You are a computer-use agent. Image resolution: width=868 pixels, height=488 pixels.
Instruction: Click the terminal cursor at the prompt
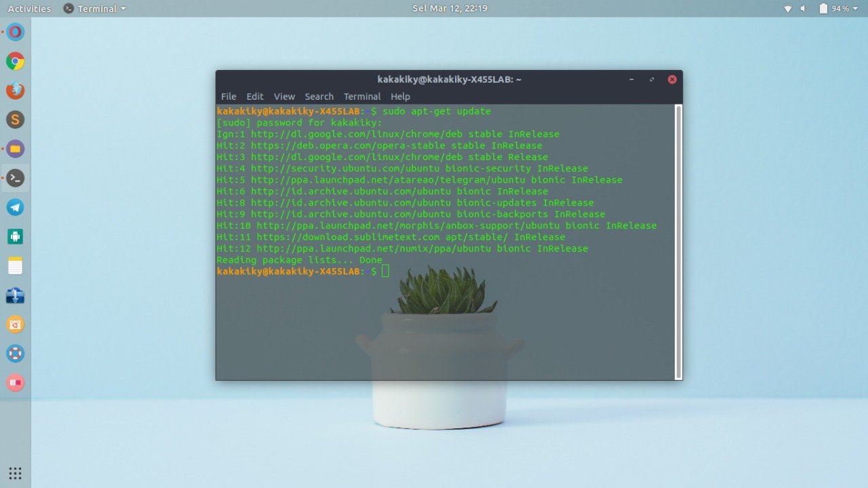(x=385, y=271)
